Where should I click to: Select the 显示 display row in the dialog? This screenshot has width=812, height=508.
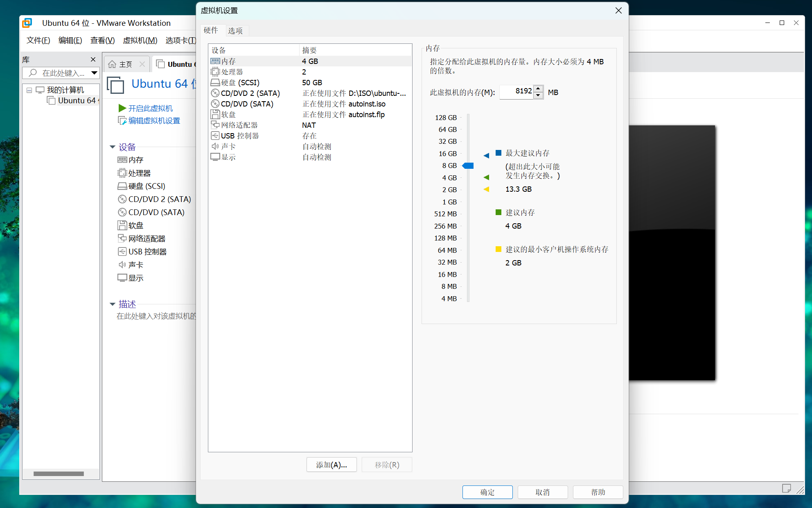pos(310,157)
